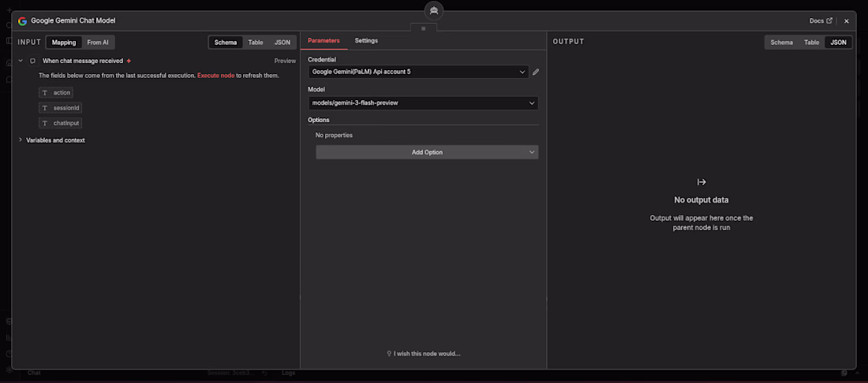The image size is (868, 383).
Task: Switch input to From AI mode
Action: (98, 42)
